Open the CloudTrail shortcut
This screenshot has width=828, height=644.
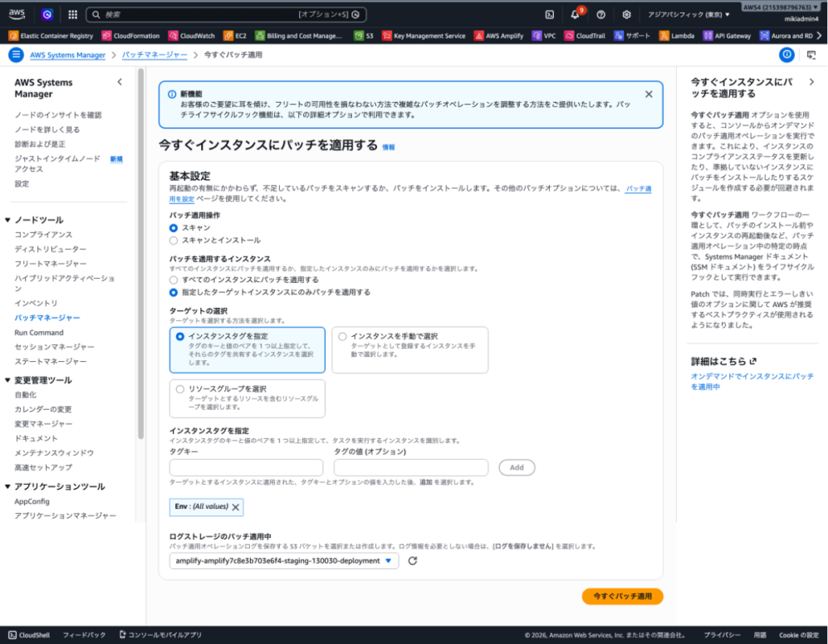(x=585, y=36)
